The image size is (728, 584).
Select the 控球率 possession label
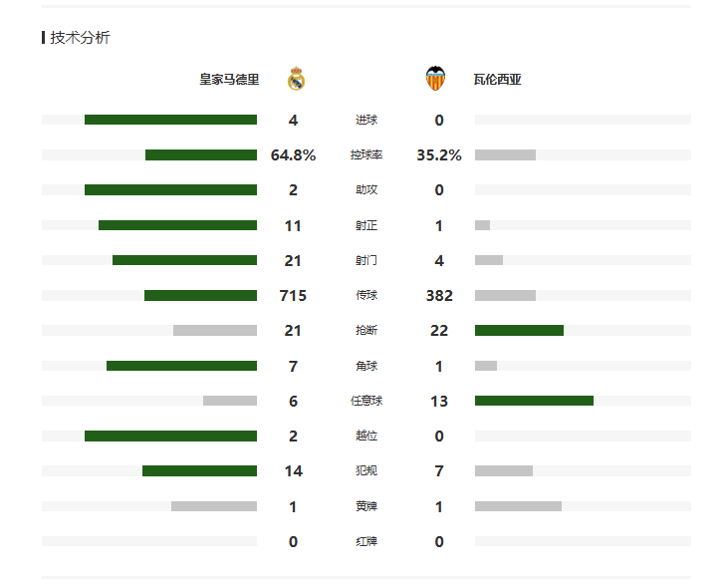point(366,155)
